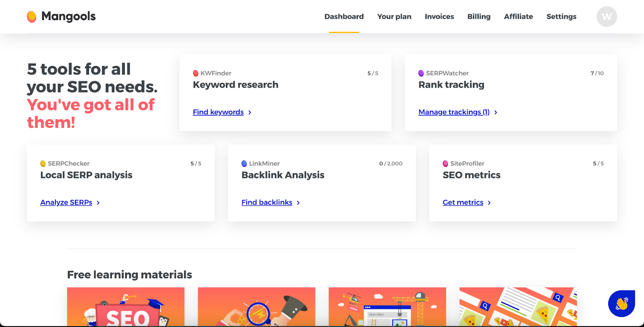
Task: Click the Rank tracking heading
Action: click(x=451, y=85)
